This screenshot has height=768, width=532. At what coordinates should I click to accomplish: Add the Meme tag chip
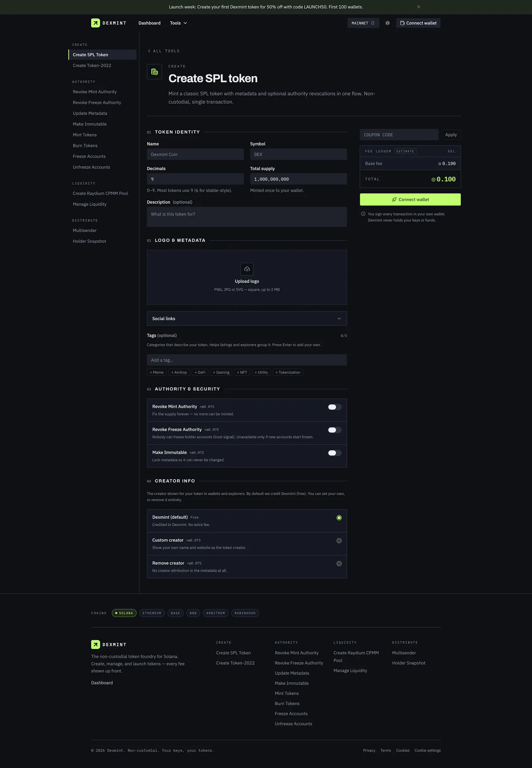(157, 372)
